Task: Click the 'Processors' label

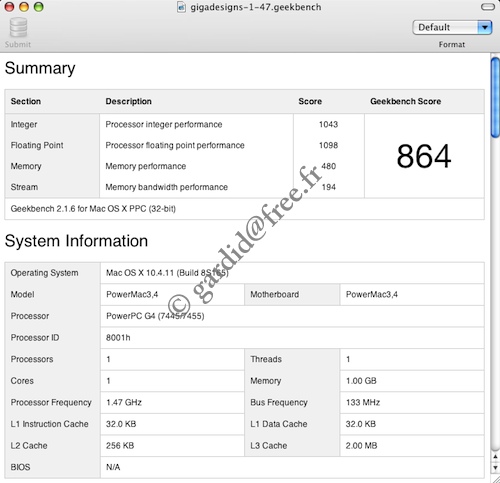Action: [32, 359]
